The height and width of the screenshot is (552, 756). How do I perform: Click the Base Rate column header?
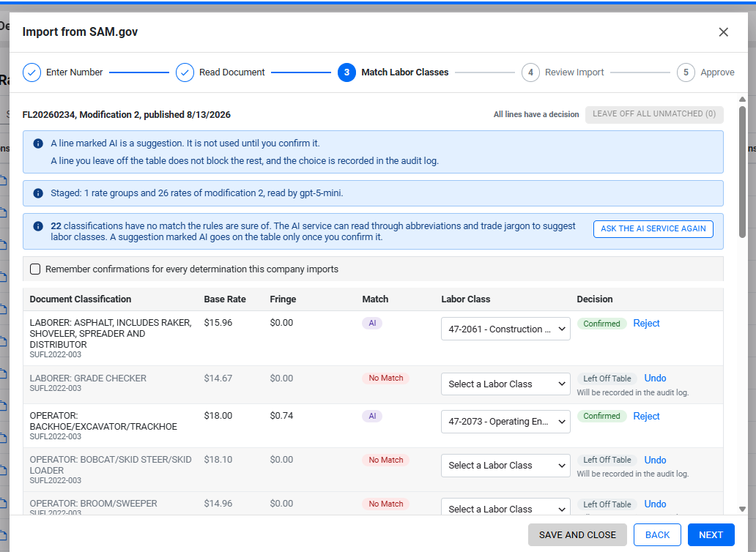point(225,299)
